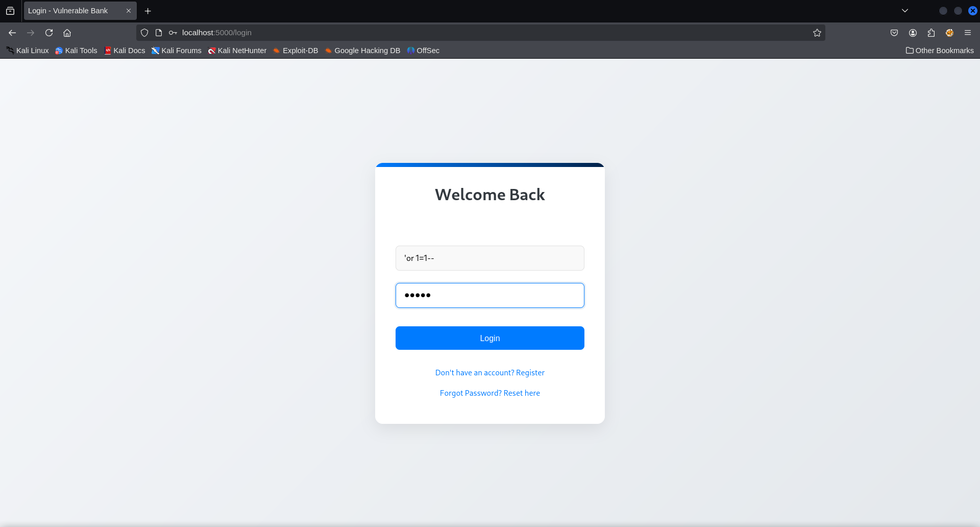Open the tracking protection shield icon
Screen dimensions: 980x527
[x=144, y=32]
